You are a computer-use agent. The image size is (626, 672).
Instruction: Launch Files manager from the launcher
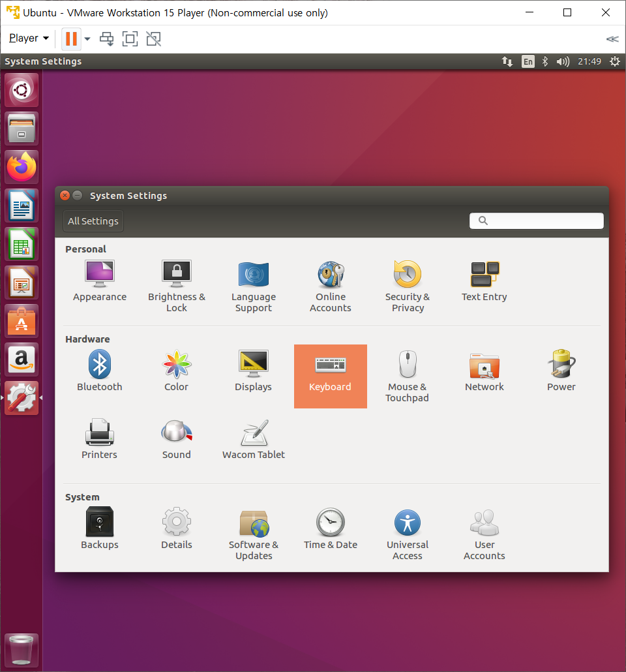click(x=22, y=129)
